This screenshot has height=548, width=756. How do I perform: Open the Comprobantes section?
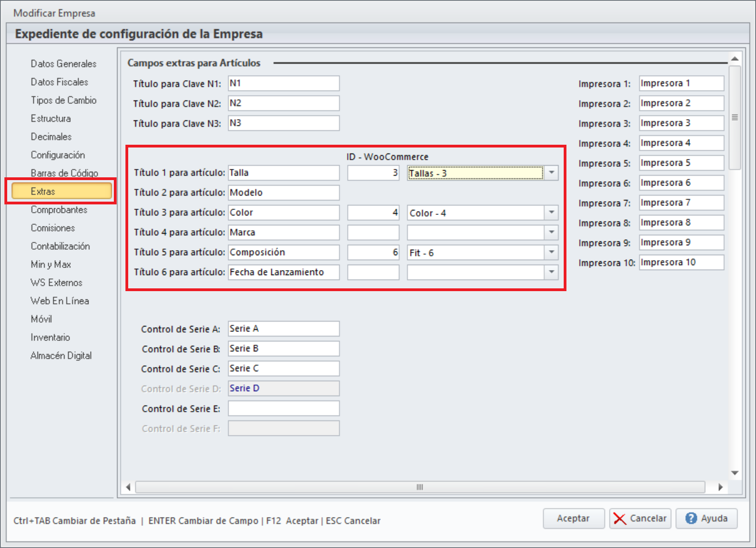coord(59,209)
